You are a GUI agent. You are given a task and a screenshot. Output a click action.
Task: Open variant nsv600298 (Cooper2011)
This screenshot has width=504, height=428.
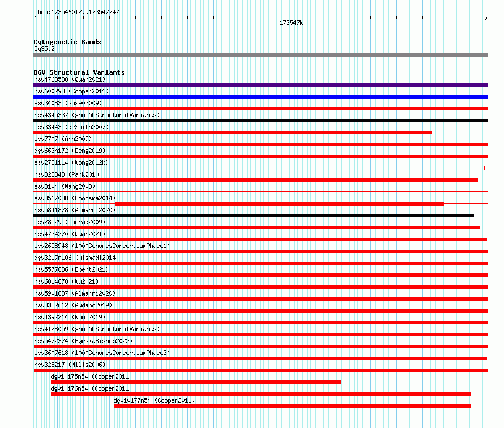[x=71, y=91]
